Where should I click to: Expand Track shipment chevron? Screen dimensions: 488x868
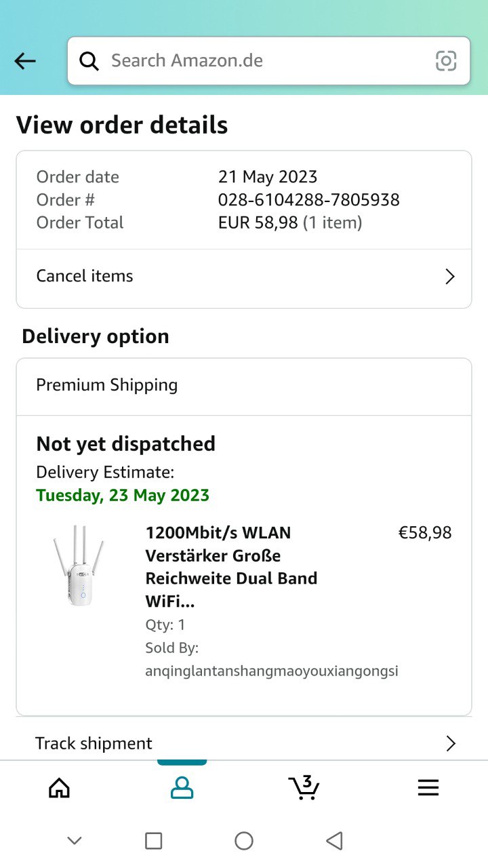coord(450,743)
